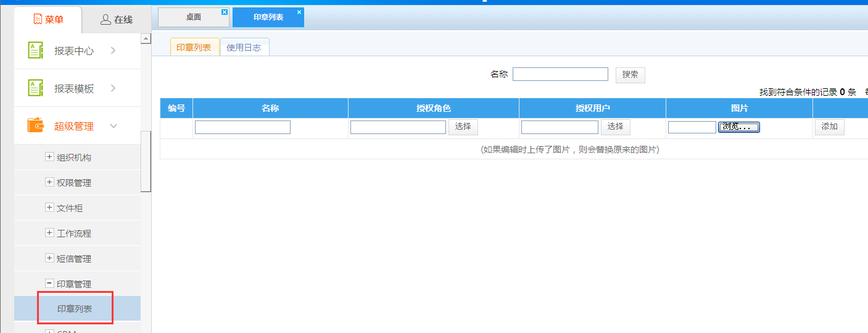Click the 短信管理 tree label

(x=74, y=259)
